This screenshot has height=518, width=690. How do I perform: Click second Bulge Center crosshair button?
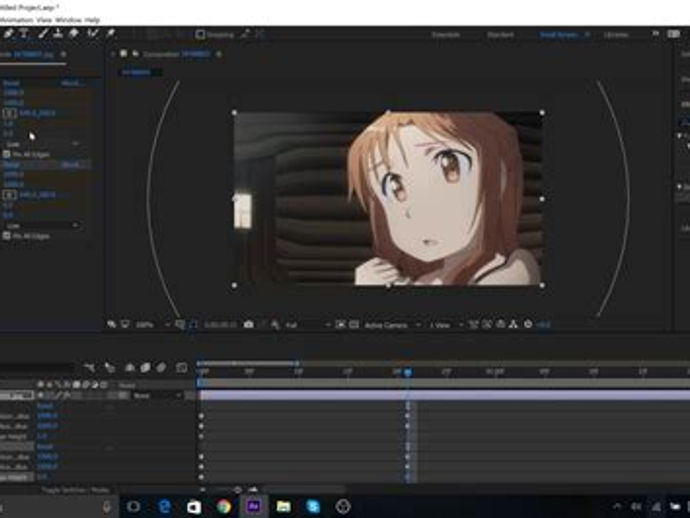(x=10, y=195)
